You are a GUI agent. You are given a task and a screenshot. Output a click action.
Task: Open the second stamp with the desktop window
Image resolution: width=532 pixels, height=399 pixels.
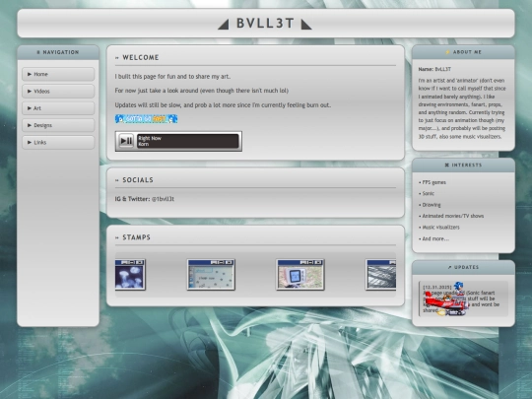click(211, 275)
